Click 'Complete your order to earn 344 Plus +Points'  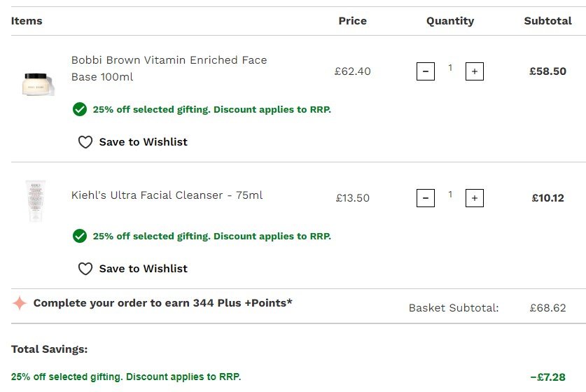coord(162,303)
